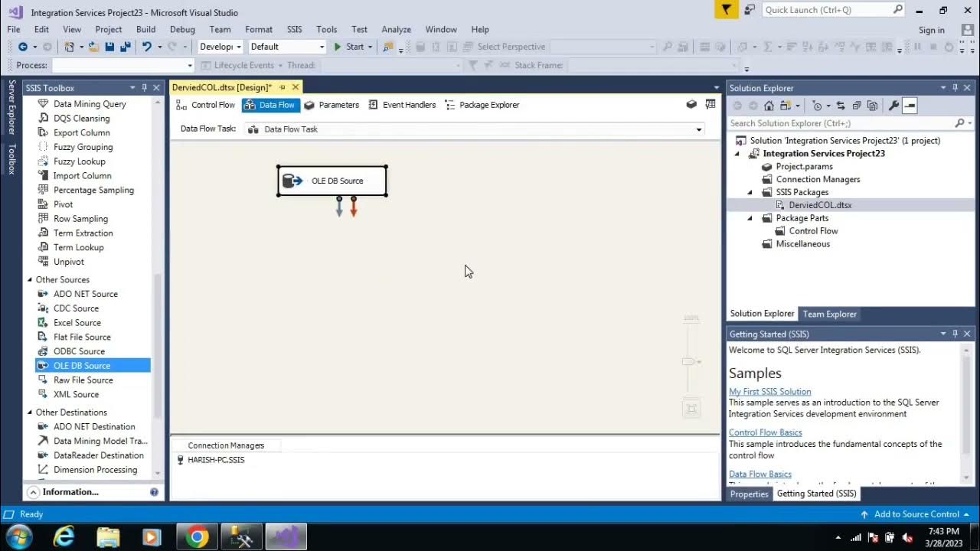Select Excel Source in the toolbox
Viewport: 980px width, 551px height.
[x=77, y=323]
